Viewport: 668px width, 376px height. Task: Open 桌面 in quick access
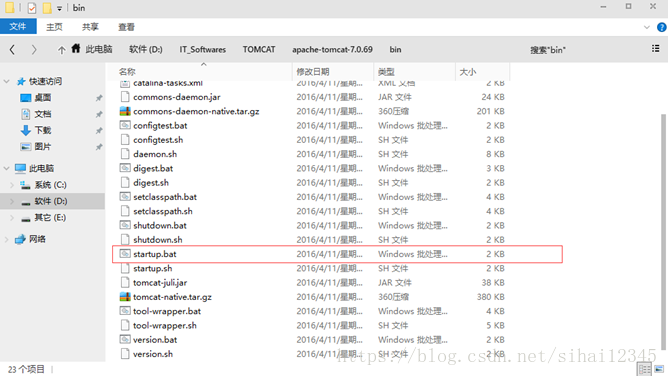click(43, 98)
